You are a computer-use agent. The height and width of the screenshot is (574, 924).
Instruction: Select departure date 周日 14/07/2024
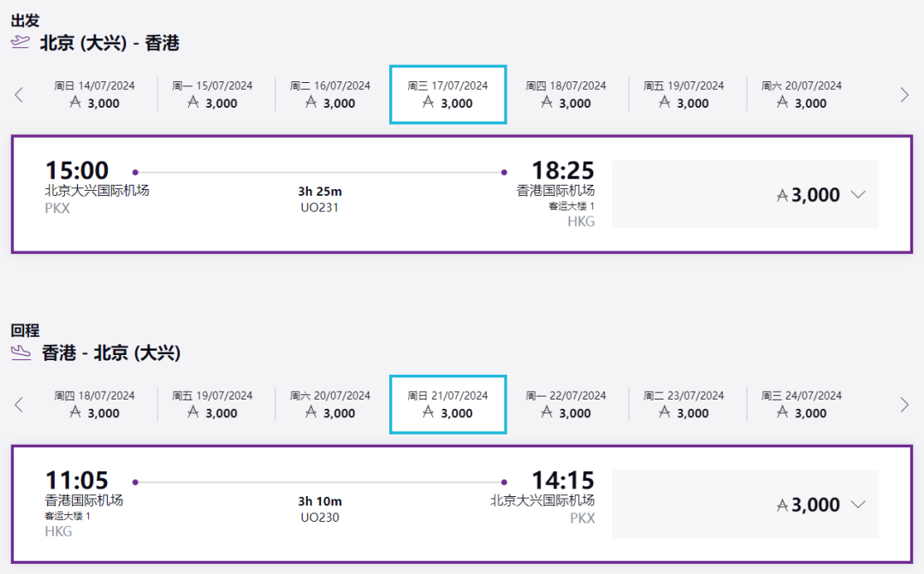pyautogui.click(x=94, y=95)
